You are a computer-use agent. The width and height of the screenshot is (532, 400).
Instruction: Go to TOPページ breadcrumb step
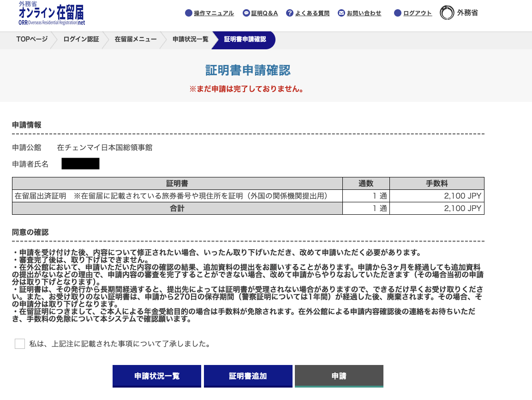32,39
